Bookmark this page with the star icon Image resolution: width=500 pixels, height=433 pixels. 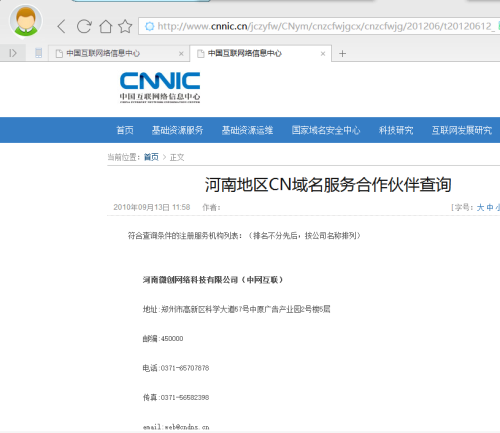click(x=125, y=26)
